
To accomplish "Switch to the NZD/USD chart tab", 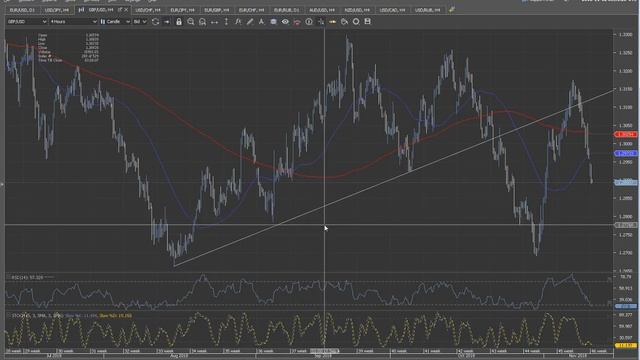I will [357, 9].
